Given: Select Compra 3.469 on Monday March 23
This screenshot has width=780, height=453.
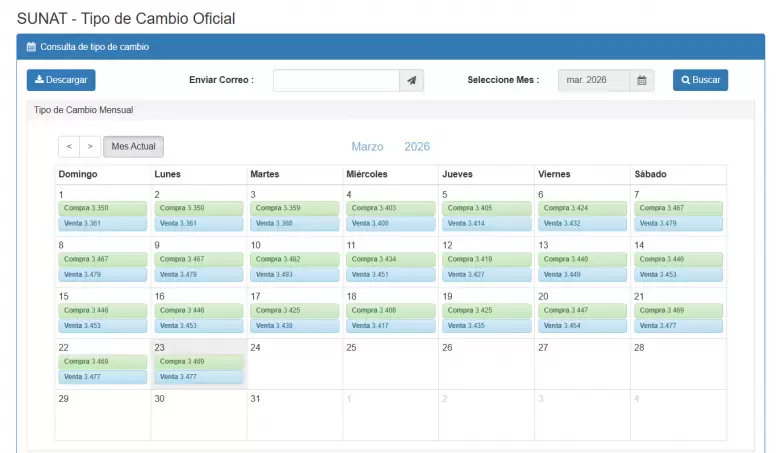Looking at the screenshot, I should 199,361.
